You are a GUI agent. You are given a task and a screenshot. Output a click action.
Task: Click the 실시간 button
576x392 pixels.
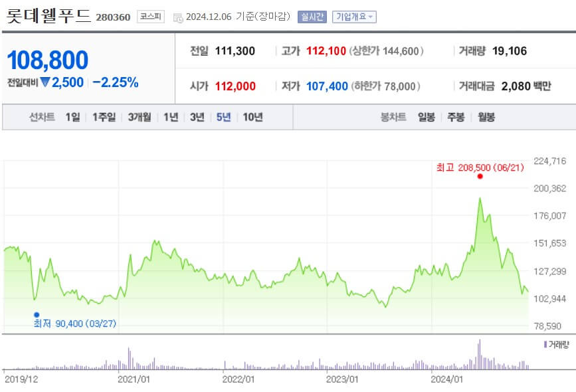[x=312, y=17]
